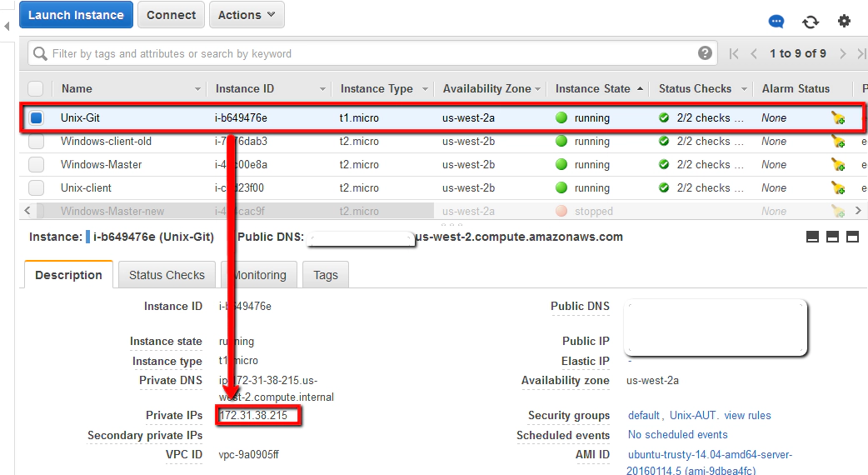Click the t1.micro instance type cell
The height and width of the screenshot is (475, 868).
pos(359,118)
